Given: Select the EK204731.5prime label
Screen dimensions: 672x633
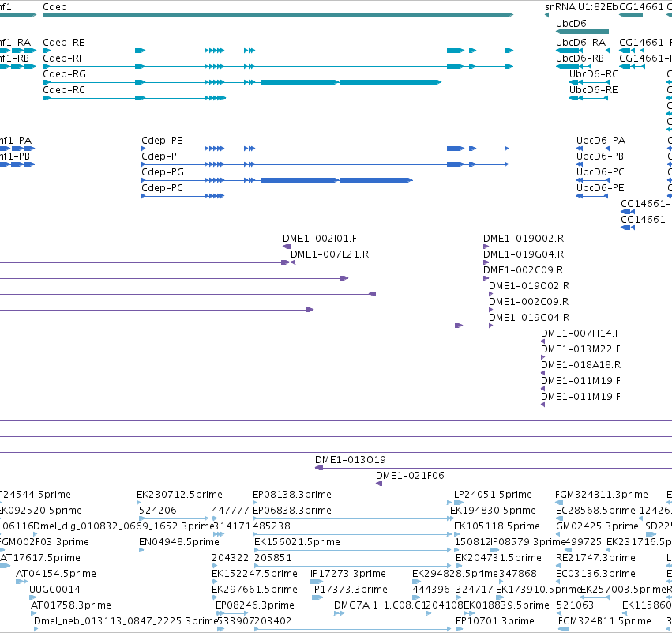Looking at the screenshot, I should click(498, 558).
